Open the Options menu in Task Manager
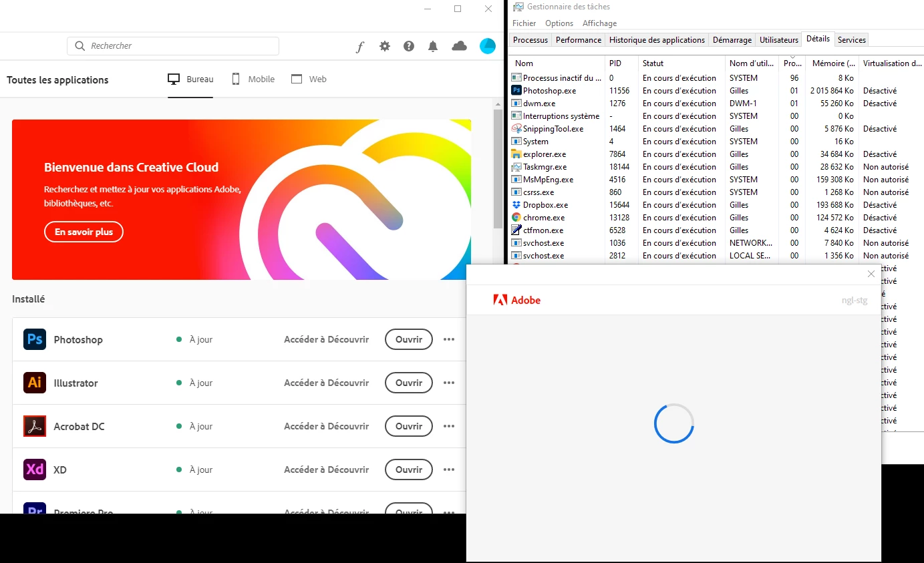The width and height of the screenshot is (924, 563). coord(559,23)
